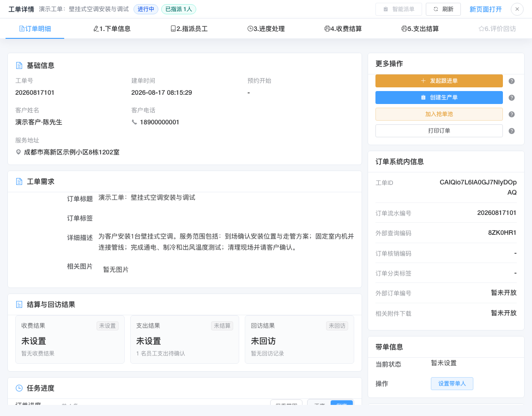
Task: Click help icon beside 发起跟进单
Action: coord(512,81)
